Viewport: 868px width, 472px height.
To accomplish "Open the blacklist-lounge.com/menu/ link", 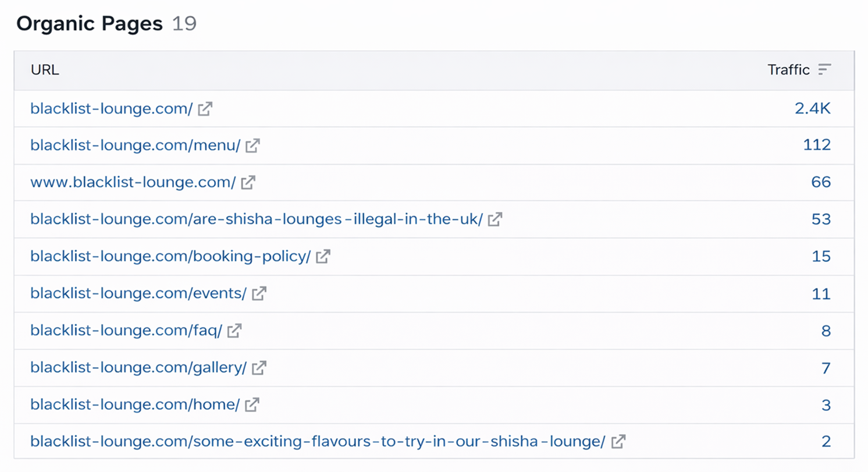I will [x=135, y=145].
